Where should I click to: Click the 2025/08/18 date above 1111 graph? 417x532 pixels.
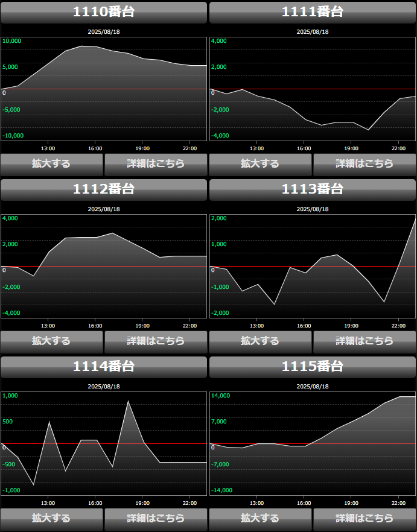point(313,32)
